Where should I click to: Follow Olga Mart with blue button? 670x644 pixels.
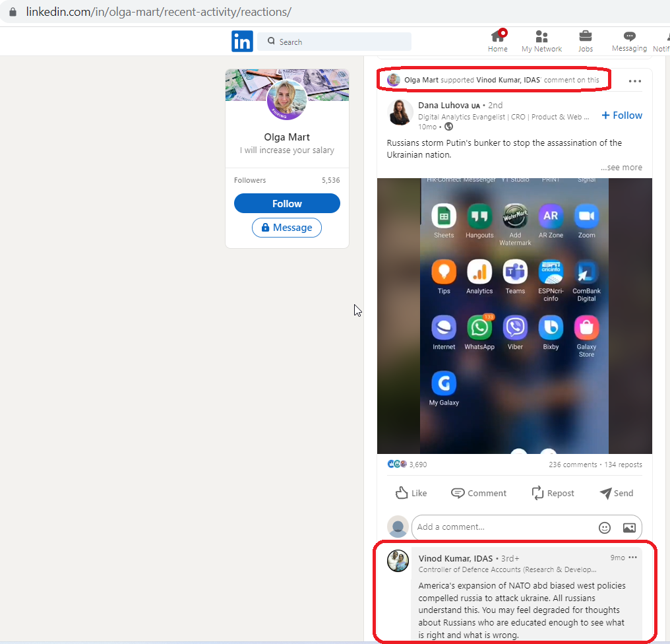coord(287,203)
